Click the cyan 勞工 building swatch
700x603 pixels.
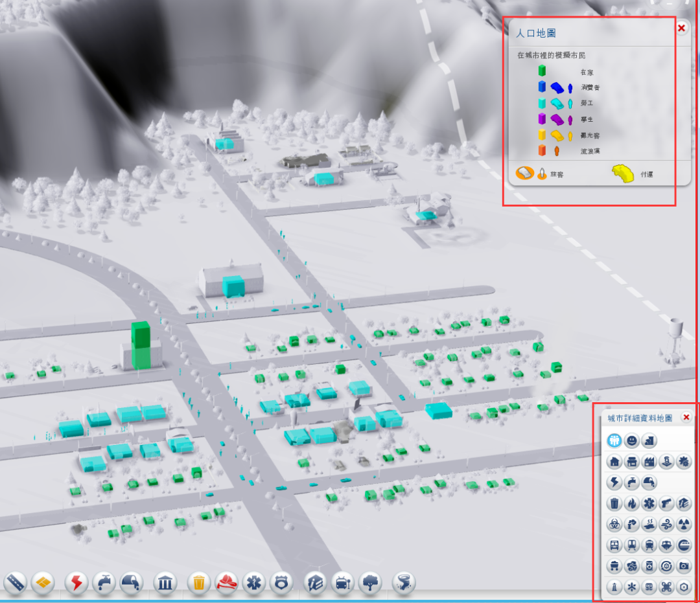click(x=542, y=102)
